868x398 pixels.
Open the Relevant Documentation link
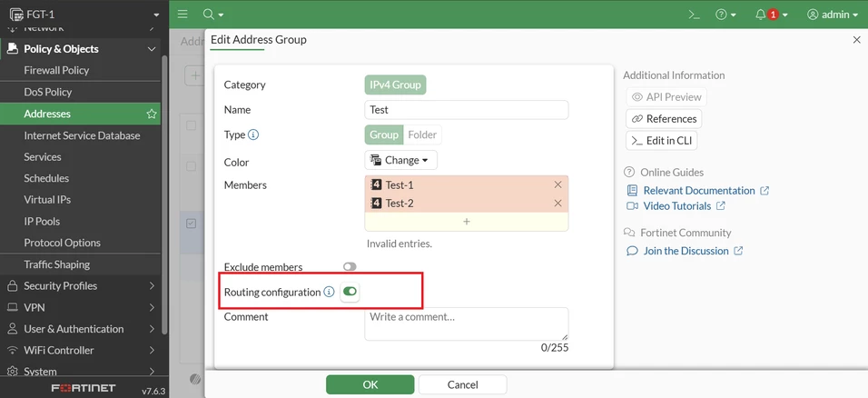(698, 190)
